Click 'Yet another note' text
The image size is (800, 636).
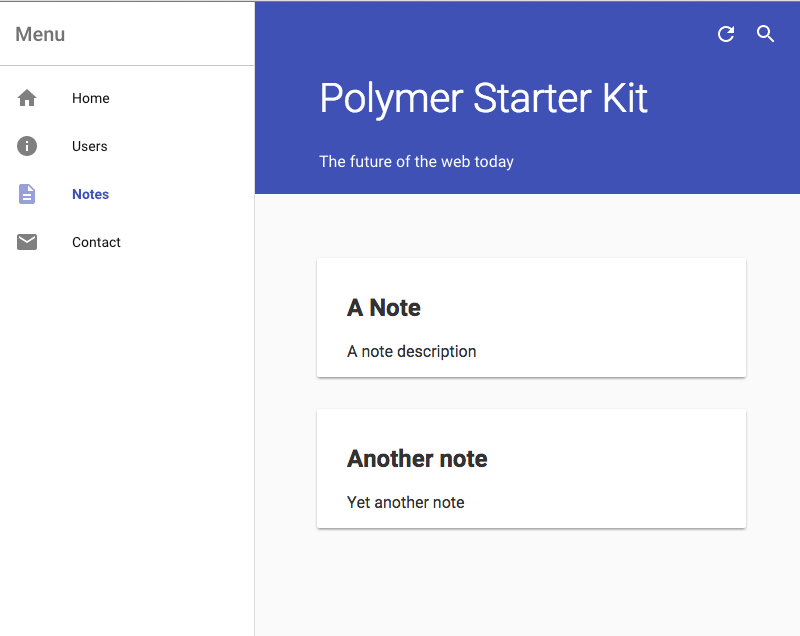(406, 502)
